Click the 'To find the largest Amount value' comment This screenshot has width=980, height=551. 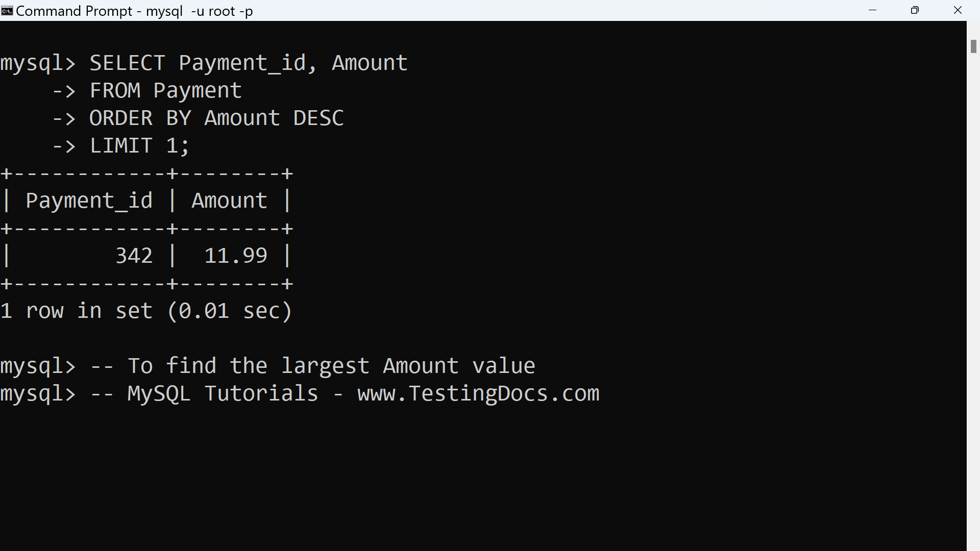(331, 366)
